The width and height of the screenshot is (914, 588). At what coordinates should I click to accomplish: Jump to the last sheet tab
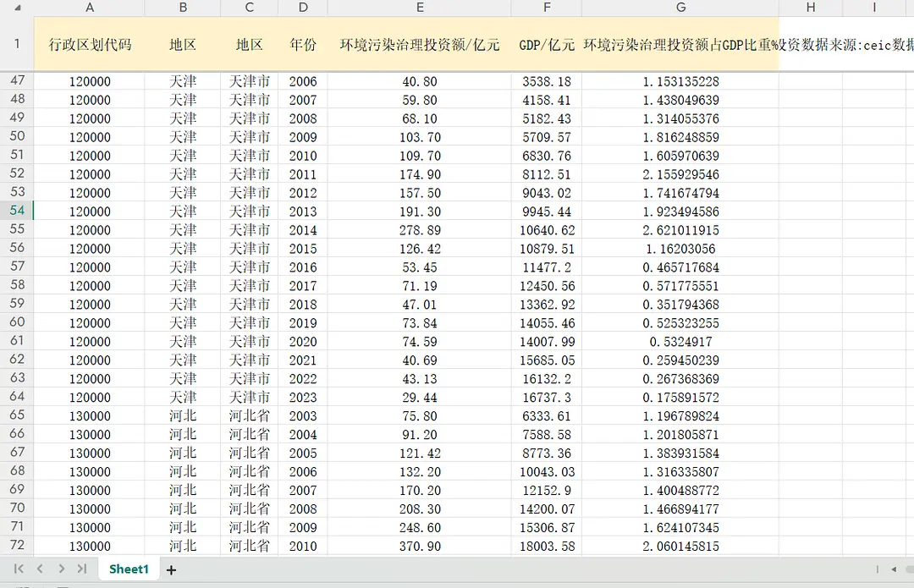(x=82, y=569)
